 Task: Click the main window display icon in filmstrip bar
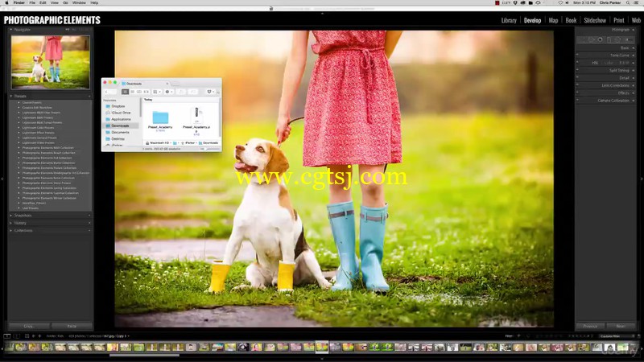[x=7, y=336]
